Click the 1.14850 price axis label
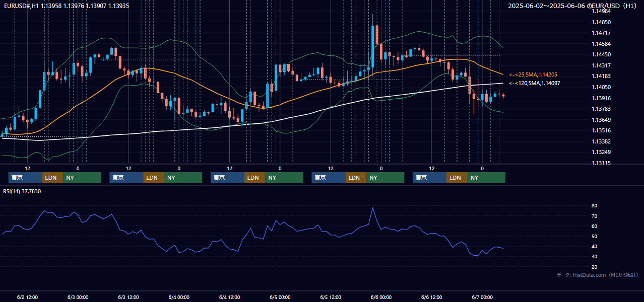 (601, 22)
